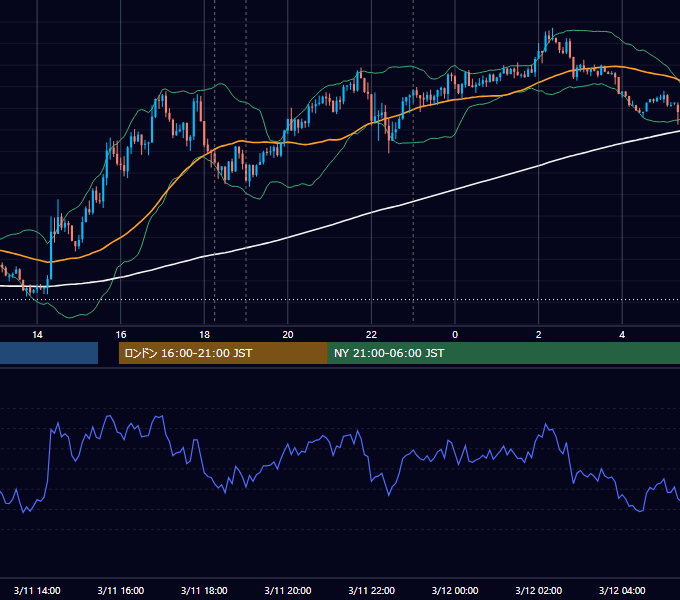Click the '3/11 18:00' time label
Image resolution: width=680 pixels, height=600 pixels.
[204, 590]
